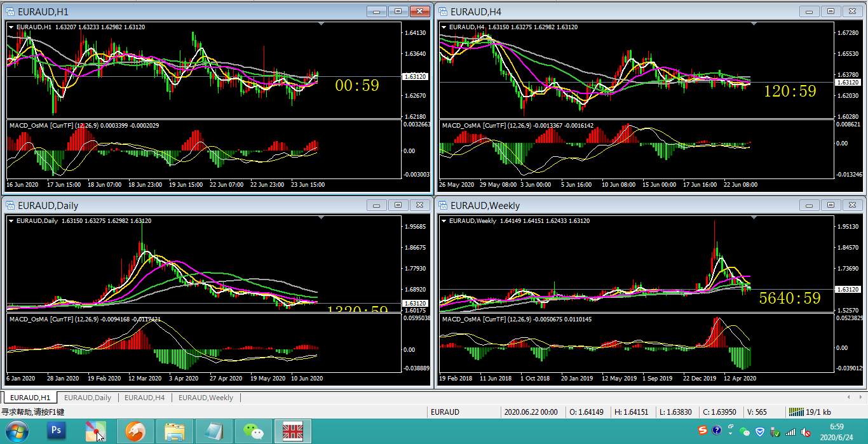Viewport: 868px width, 444px height.
Task: Click the EURAUD,Daily chart window icon
Action: (x=10, y=205)
